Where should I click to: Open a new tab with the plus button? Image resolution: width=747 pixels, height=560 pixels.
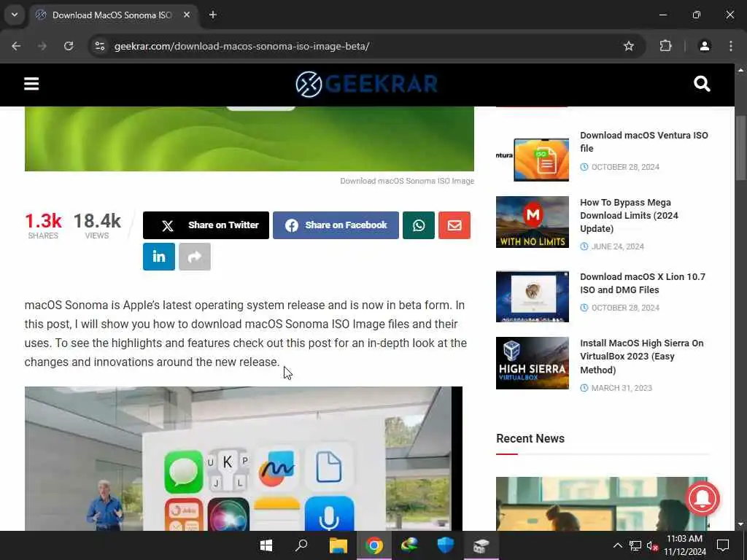pyautogui.click(x=213, y=15)
